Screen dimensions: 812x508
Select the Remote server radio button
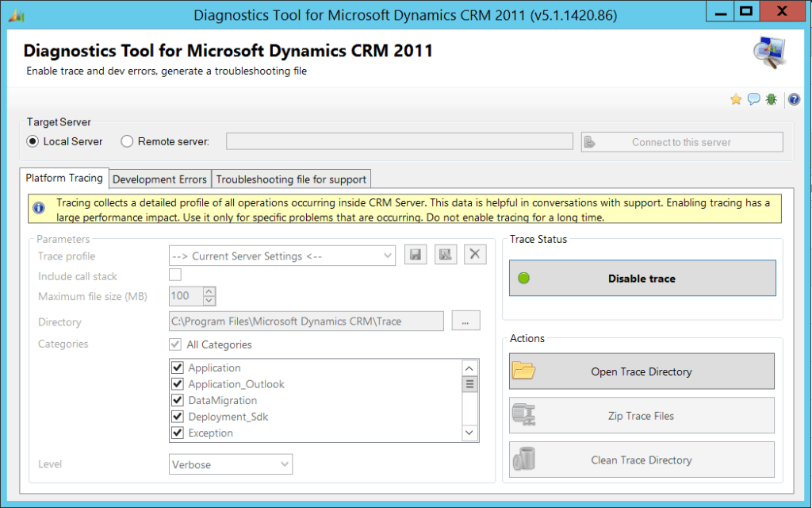pos(127,141)
